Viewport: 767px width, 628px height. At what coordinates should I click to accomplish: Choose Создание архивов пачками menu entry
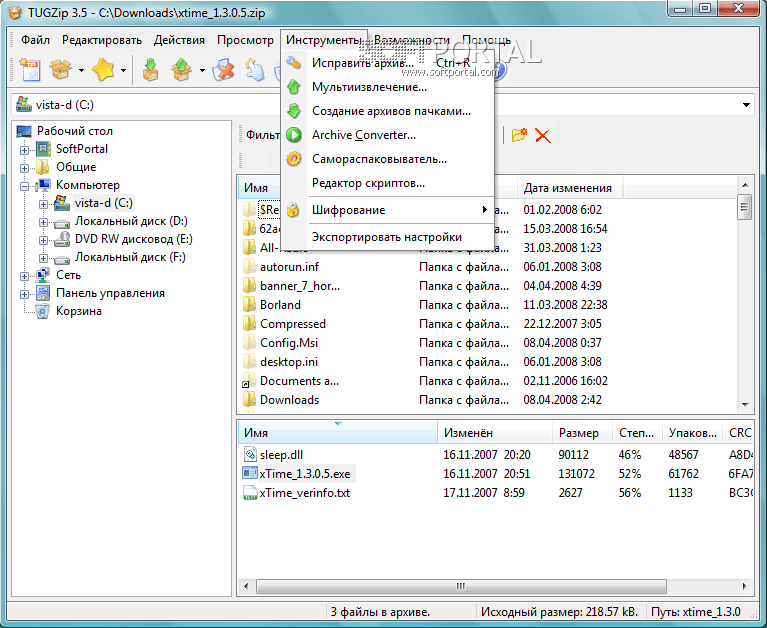point(387,111)
